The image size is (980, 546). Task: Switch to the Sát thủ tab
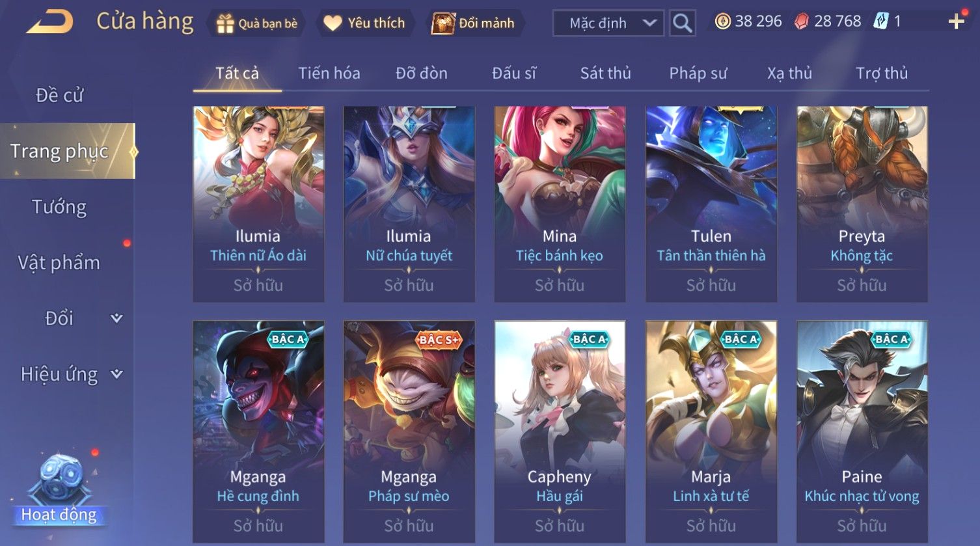[x=605, y=73]
